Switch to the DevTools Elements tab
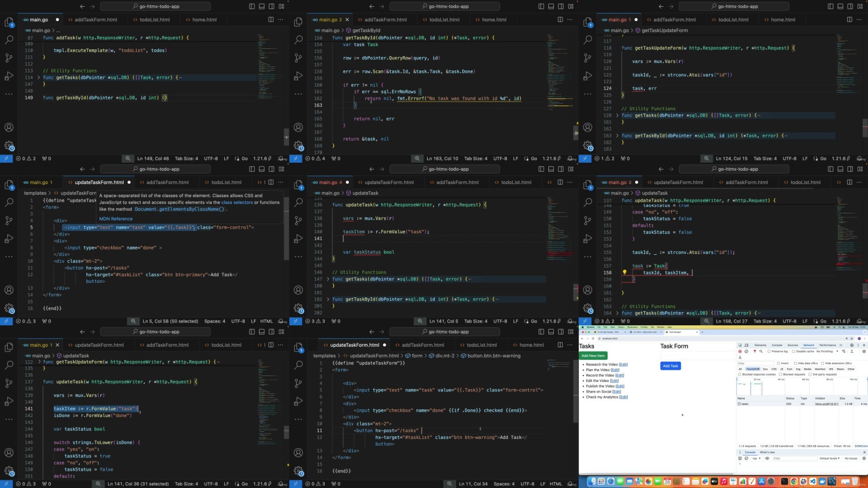 (x=760, y=345)
